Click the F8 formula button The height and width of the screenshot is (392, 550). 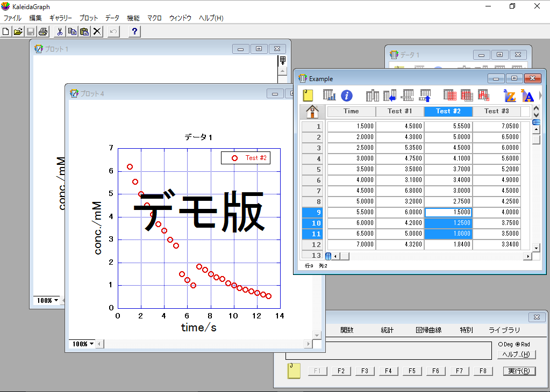[483, 371]
